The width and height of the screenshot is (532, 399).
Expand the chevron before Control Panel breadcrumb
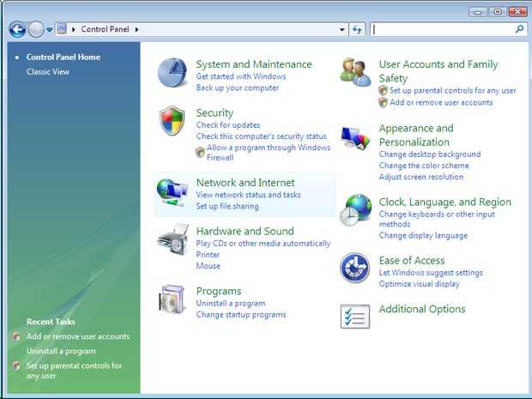pyautogui.click(x=73, y=29)
